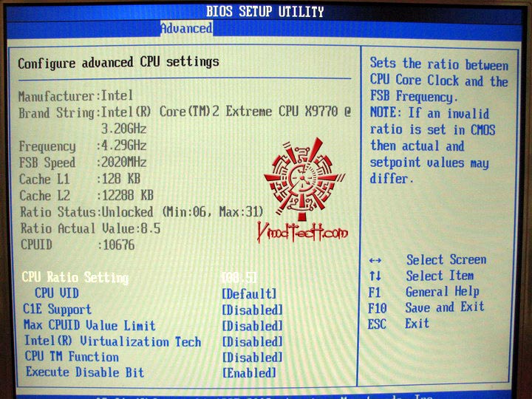Open the CPU Ratio Setting value field

click(x=239, y=278)
